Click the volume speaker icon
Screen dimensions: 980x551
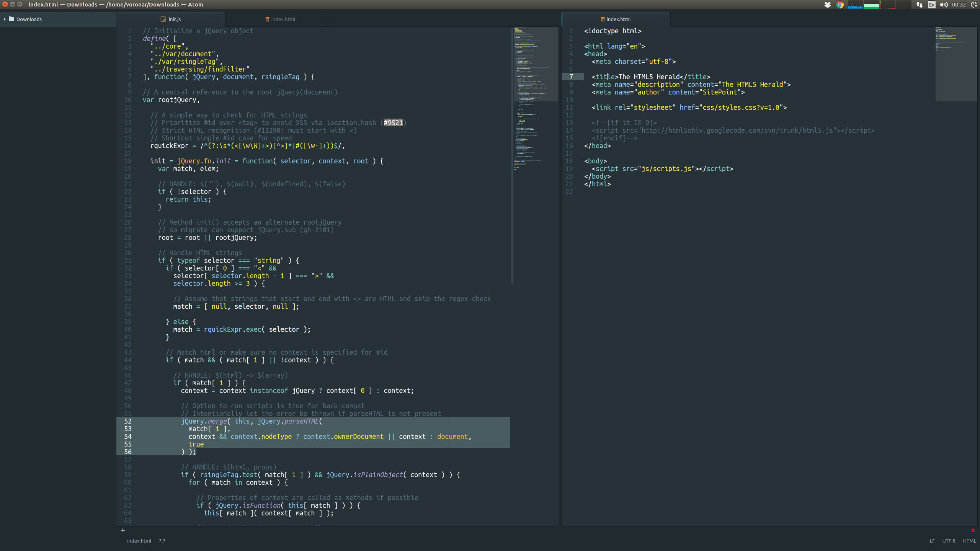click(944, 5)
